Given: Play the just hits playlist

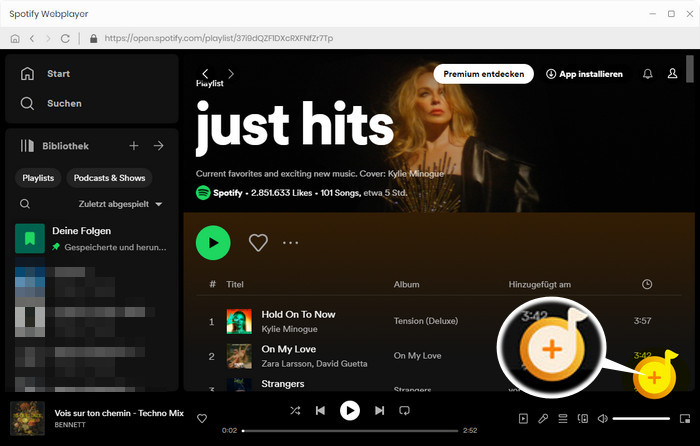Looking at the screenshot, I should point(213,243).
